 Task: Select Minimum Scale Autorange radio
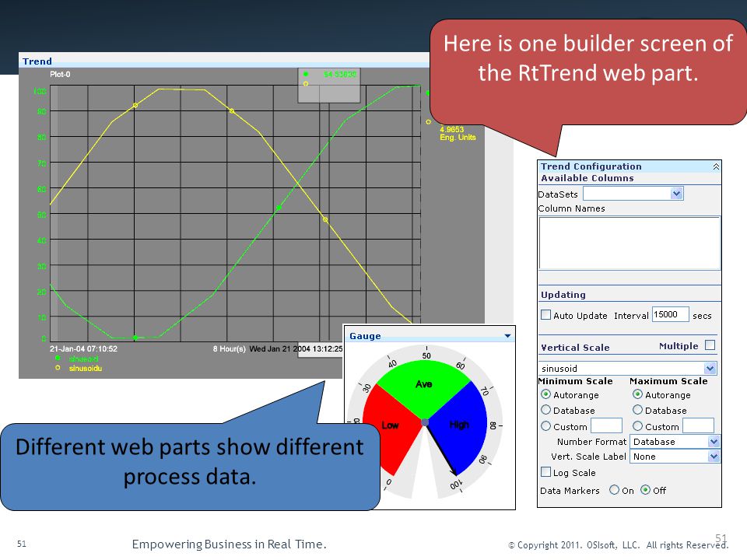[546, 394]
